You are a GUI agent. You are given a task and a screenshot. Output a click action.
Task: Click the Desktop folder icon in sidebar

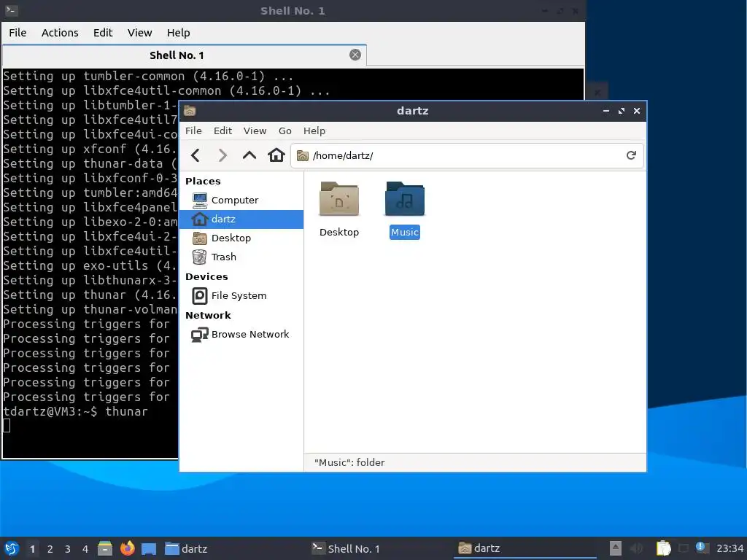[x=200, y=238]
